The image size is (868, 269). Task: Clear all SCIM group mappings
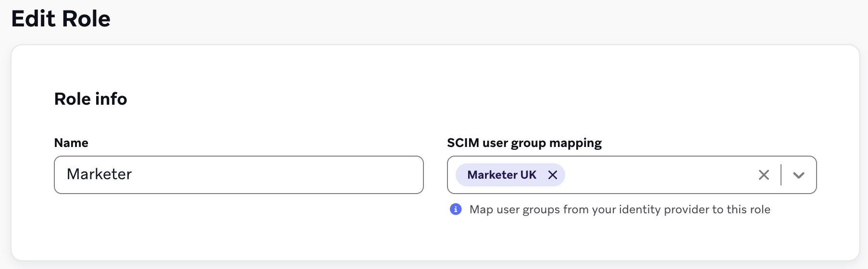tap(764, 175)
